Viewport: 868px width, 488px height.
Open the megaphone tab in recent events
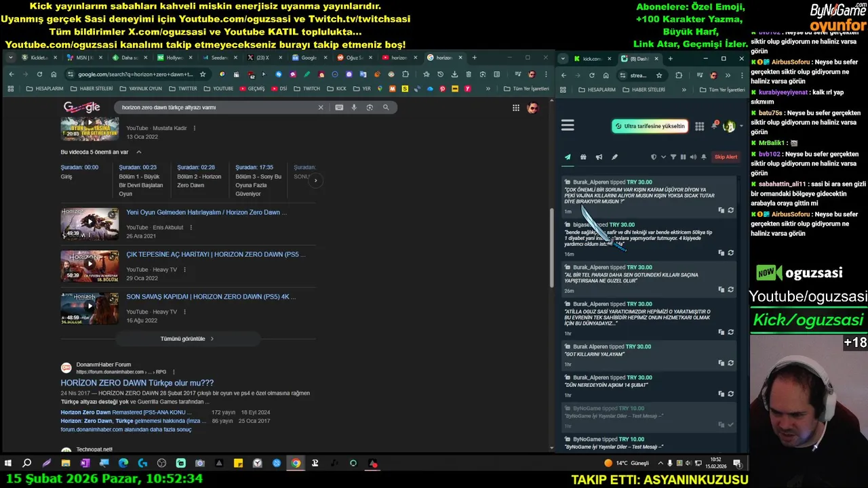click(599, 157)
